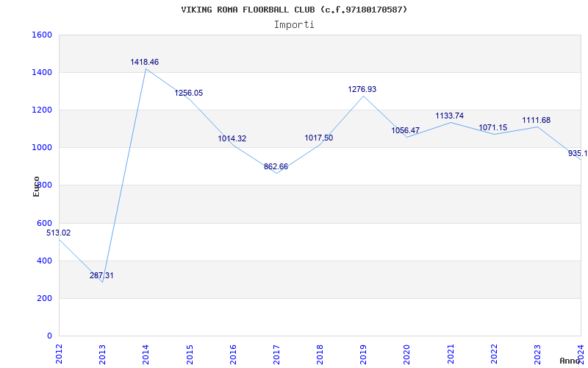The width and height of the screenshot is (588, 368).
Task: Select the 1133.74 label for 2021
Action: (449, 116)
